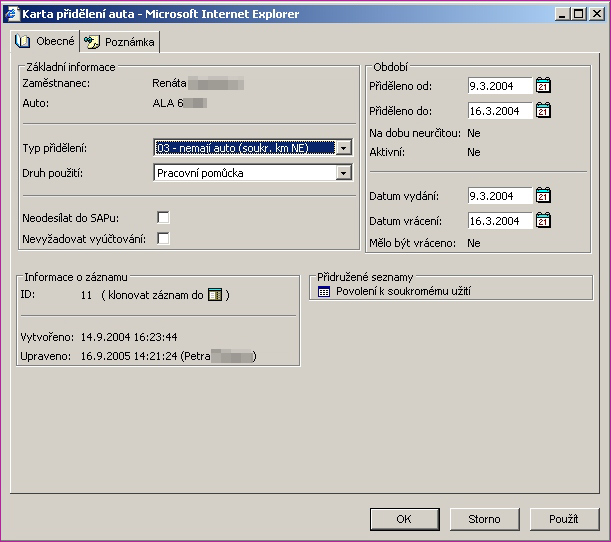Click the clone record icon beside ID

point(214,295)
